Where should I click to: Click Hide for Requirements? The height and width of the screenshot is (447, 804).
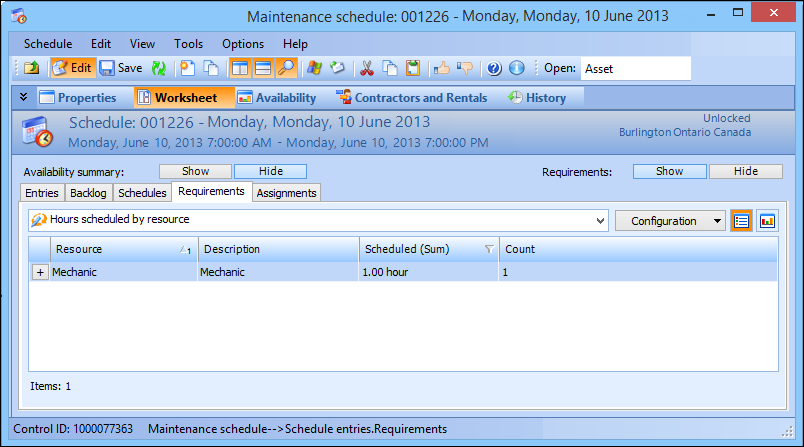pyautogui.click(x=746, y=171)
